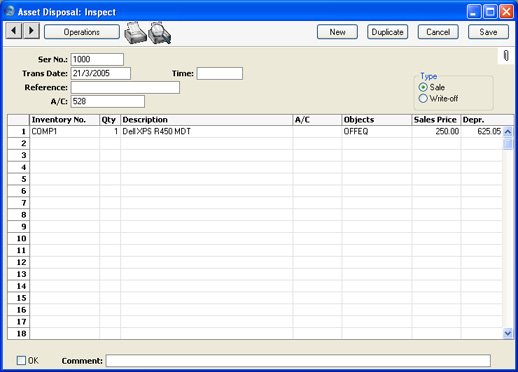The height and width of the screenshot is (372, 518).
Task: Click the 625.05 depreciation cell
Action: [482, 131]
